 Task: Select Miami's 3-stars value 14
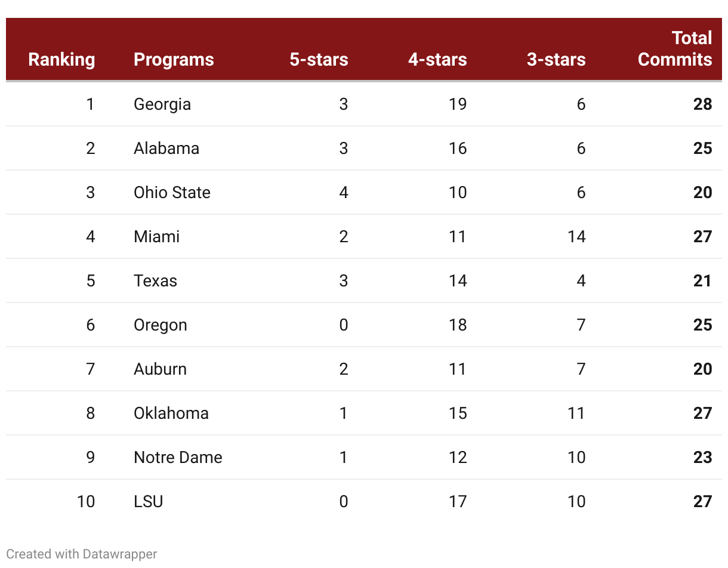click(x=576, y=237)
